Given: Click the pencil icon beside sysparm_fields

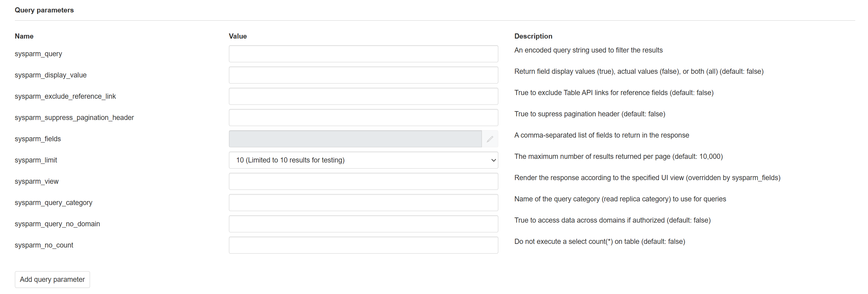Looking at the screenshot, I should tap(489, 139).
